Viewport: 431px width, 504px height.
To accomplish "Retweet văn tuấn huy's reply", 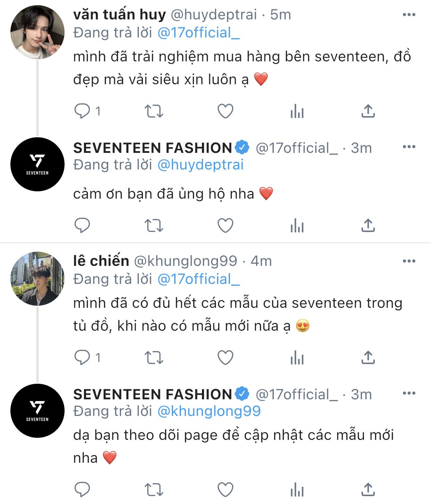I will click(153, 111).
